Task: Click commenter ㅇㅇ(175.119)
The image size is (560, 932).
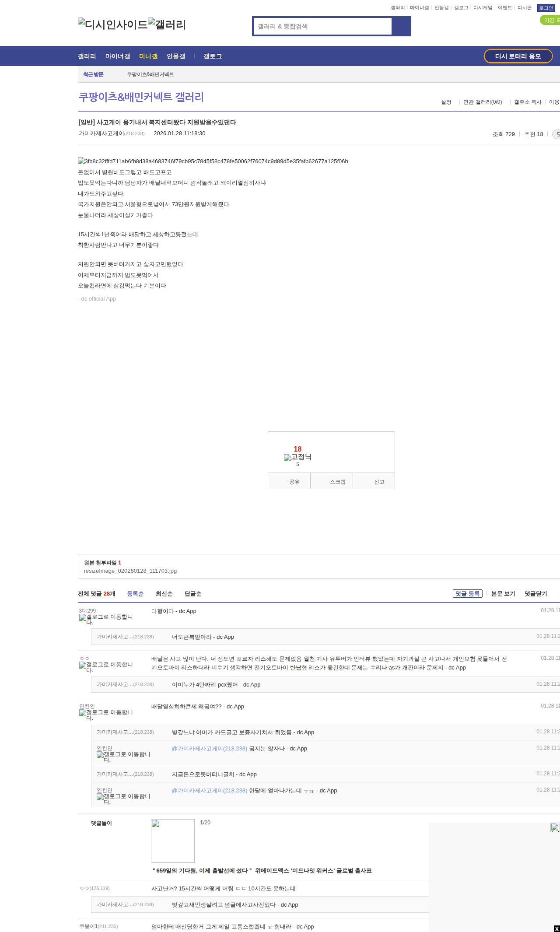Action: pyautogui.click(x=94, y=888)
